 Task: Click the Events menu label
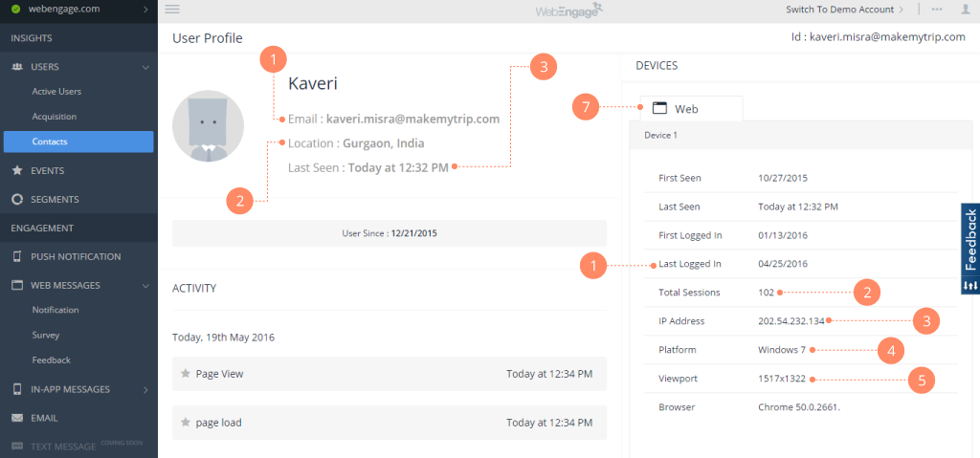point(48,170)
